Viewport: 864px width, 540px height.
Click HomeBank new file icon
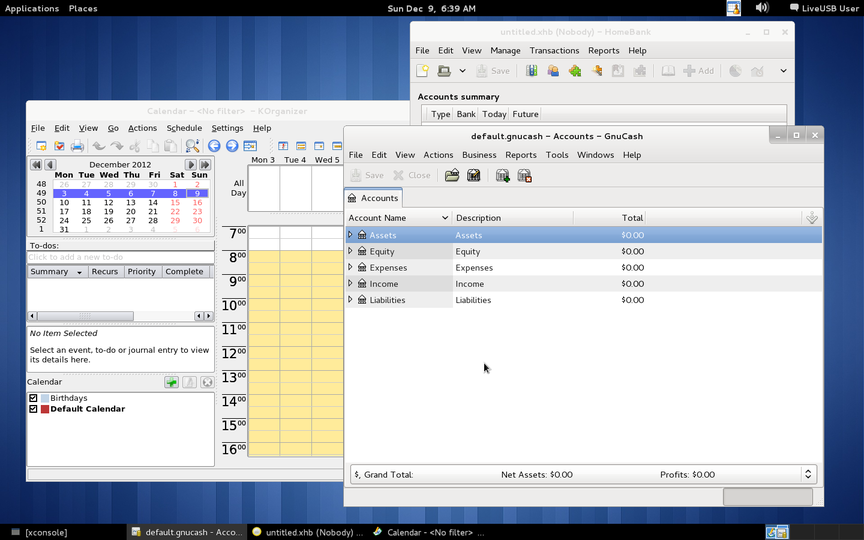point(423,71)
